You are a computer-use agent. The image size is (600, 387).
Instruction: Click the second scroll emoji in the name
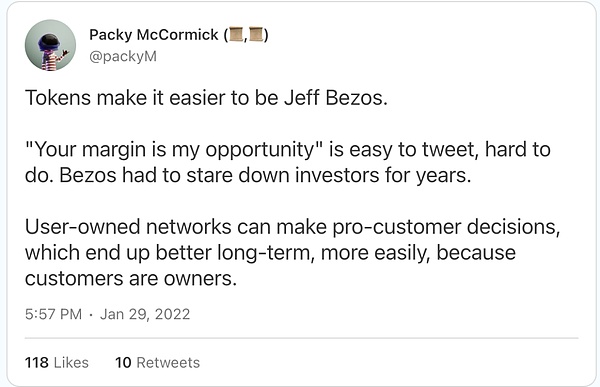click(x=256, y=34)
